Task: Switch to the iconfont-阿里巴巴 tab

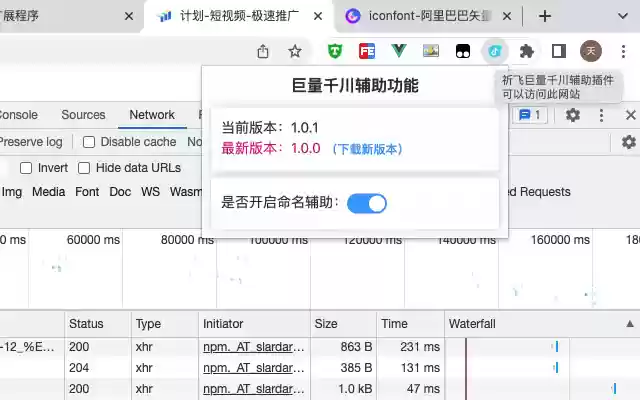Action: pyautogui.click(x=427, y=16)
